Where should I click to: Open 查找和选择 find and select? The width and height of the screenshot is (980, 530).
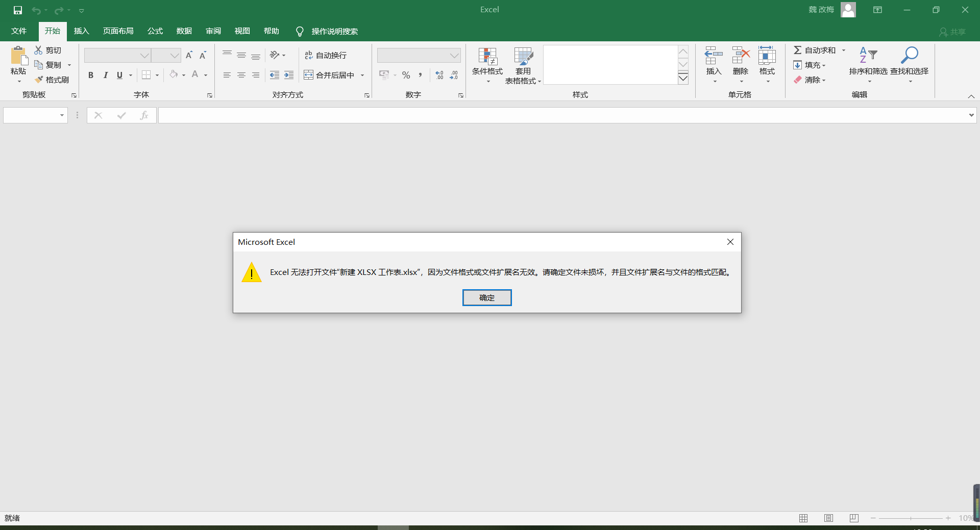pos(910,64)
